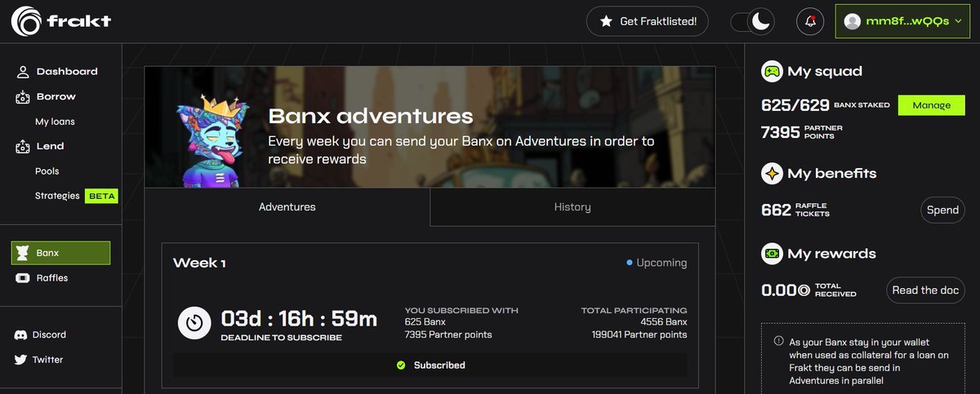Viewport: 980px width, 394px height.
Task: Click the Twitter bird icon
Action: [21, 360]
